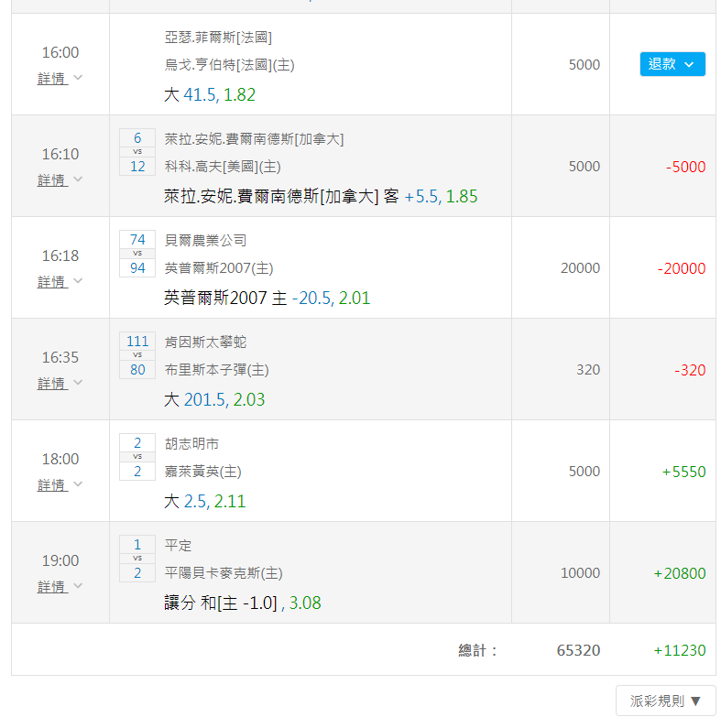721x728 pixels.
Task: Open the 派彩規則 dropdown
Action: tap(665, 701)
